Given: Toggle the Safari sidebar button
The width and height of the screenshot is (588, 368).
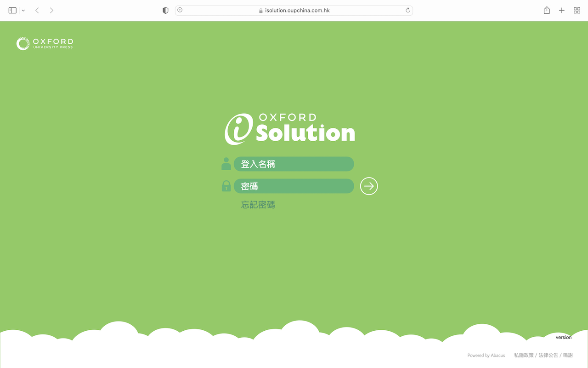Looking at the screenshot, I should tap(12, 10).
